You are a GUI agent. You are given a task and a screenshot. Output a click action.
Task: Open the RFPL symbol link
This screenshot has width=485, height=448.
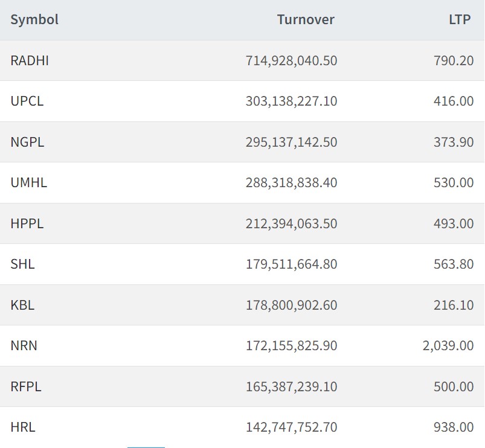[26, 386]
